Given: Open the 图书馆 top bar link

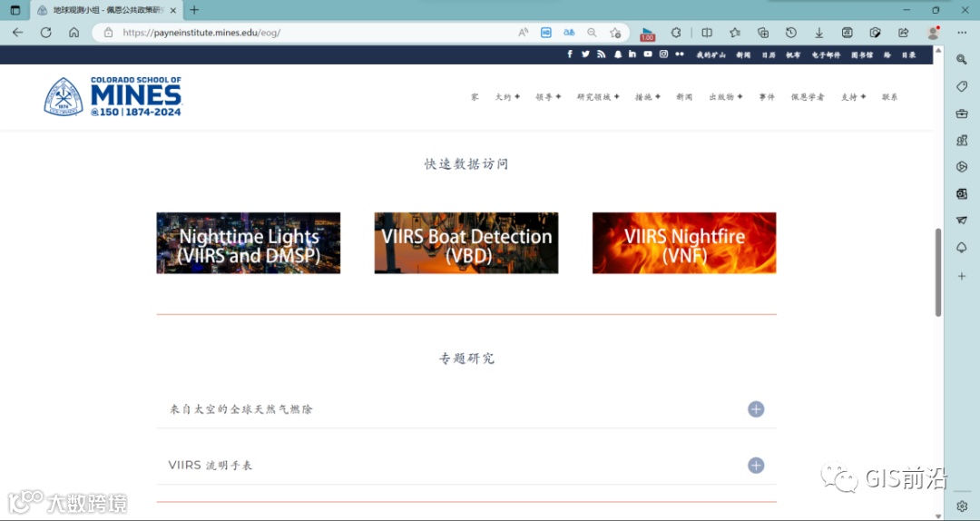Looking at the screenshot, I should coord(862,55).
